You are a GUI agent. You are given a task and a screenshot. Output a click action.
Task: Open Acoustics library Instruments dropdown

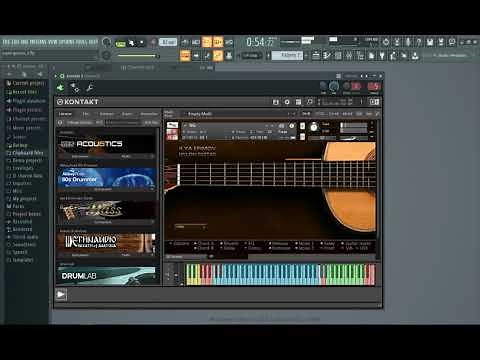(80, 156)
